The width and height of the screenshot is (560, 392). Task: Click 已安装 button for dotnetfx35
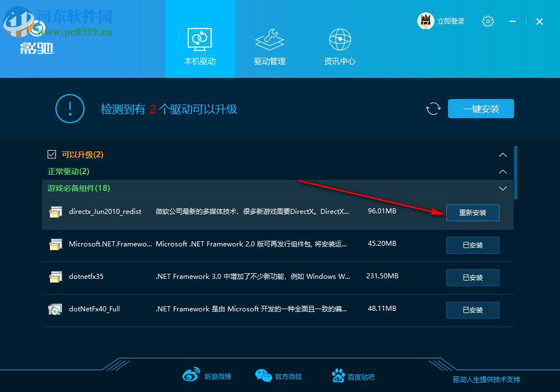(473, 277)
